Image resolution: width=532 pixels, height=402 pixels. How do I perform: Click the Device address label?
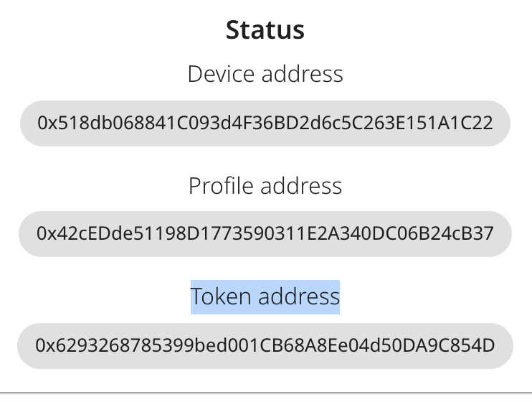point(265,74)
